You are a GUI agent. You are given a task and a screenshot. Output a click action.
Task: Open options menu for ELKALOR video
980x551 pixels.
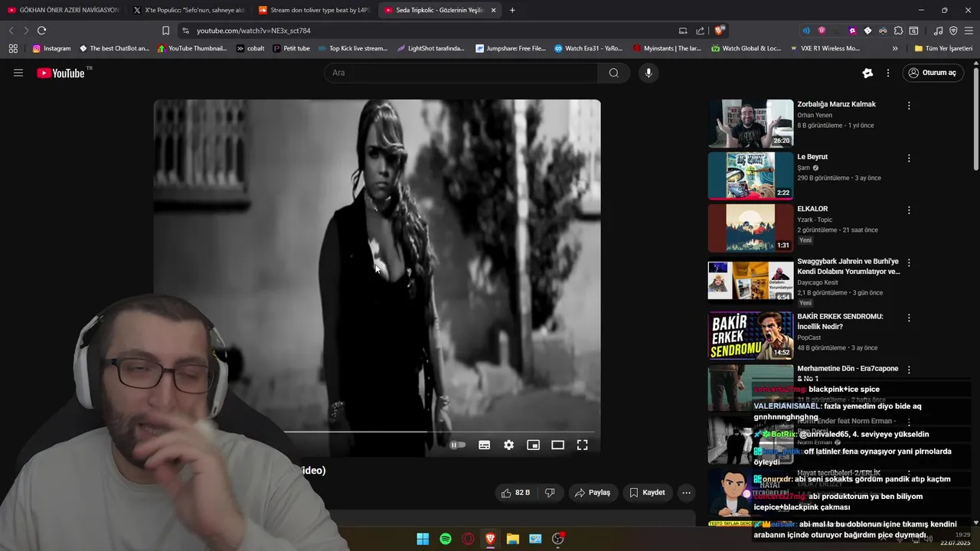coord(909,210)
